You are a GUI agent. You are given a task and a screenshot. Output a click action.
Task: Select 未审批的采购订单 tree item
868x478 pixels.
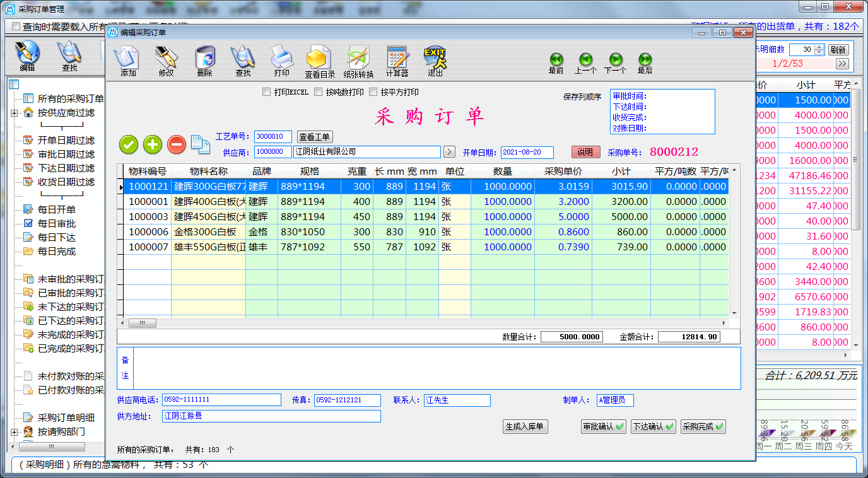[71, 279]
